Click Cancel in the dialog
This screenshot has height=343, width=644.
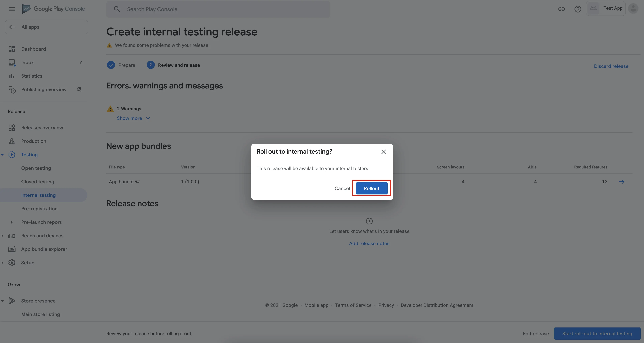pos(342,188)
